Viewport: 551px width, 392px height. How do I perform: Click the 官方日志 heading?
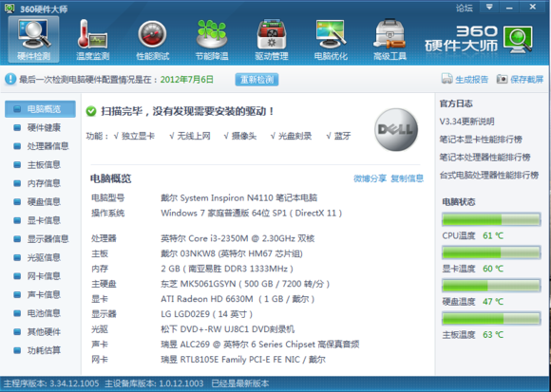pyautogui.click(x=456, y=103)
